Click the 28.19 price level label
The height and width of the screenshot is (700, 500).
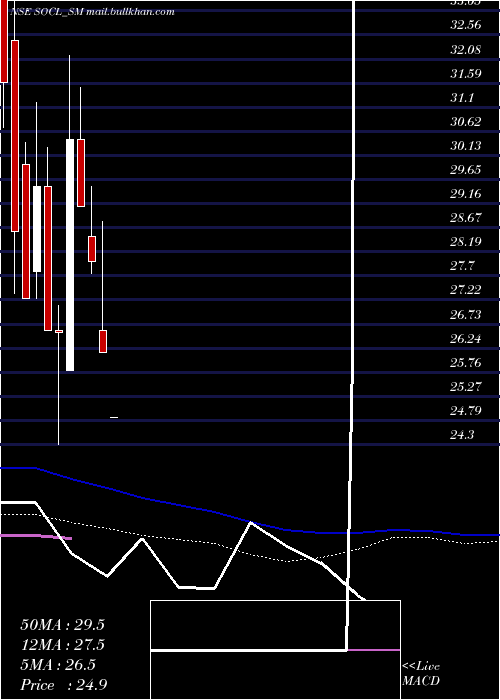466,242
